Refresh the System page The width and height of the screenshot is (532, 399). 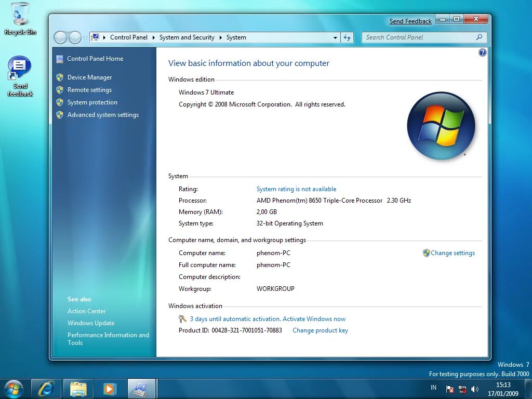click(347, 37)
